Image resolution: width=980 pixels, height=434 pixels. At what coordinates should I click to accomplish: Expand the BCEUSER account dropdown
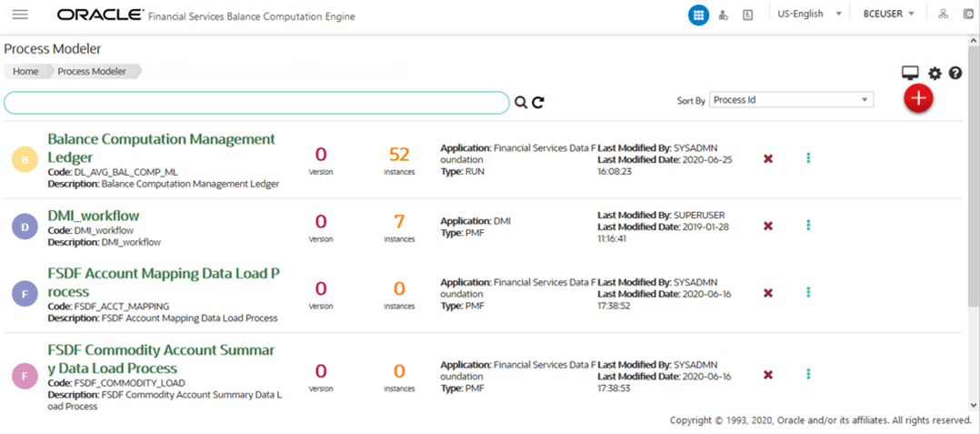pyautogui.click(x=888, y=15)
